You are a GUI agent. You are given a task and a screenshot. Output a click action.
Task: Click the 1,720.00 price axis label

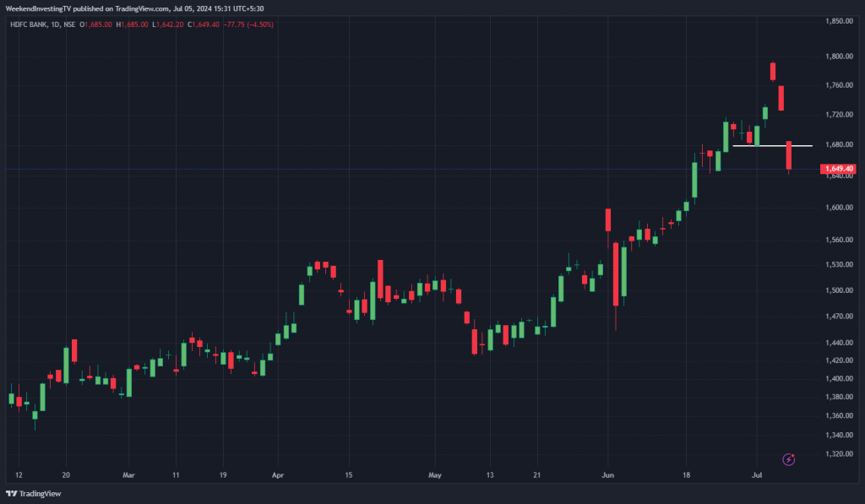click(839, 115)
